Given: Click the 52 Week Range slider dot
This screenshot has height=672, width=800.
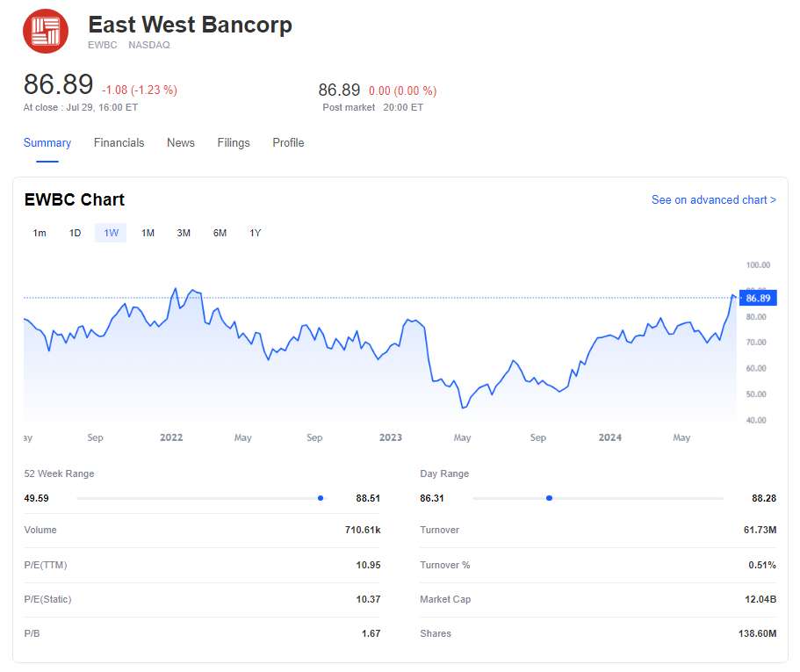Looking at the screenshot, I should (321, 498).
